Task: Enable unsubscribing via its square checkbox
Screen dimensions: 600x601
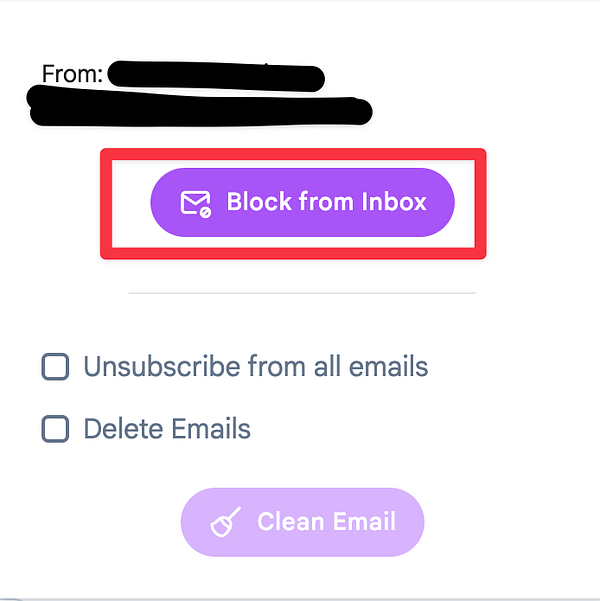Action: (55, 367)
